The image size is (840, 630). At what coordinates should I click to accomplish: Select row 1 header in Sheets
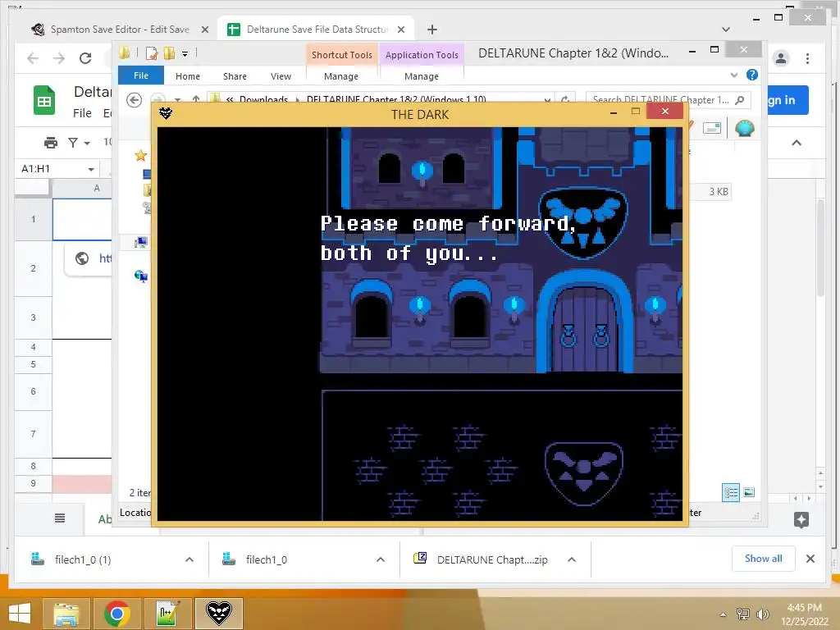tap(33, 219)
